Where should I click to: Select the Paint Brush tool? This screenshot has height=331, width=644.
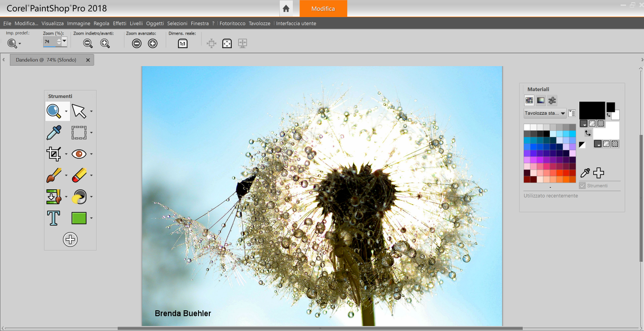[x=53, y=175]
